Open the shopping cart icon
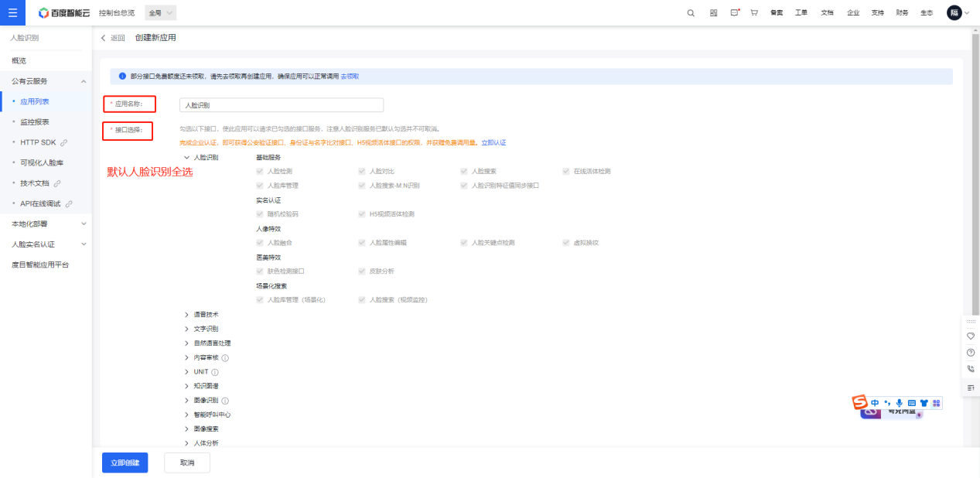This screenshot has height=478, width=980. (754, 12)
